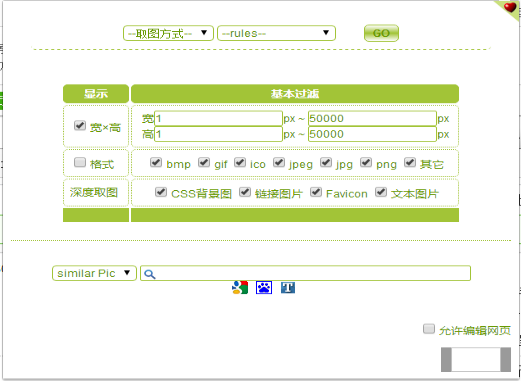Image resolution: width=521 pixels, height=381 pixels.
Task: Enable the 格式 checkbox
Action: 80,162
